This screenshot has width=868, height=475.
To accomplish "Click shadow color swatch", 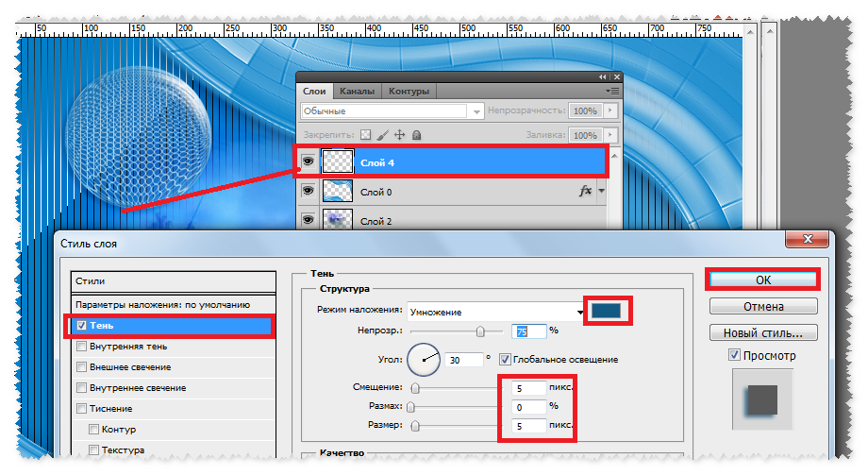I will (606, 311).
